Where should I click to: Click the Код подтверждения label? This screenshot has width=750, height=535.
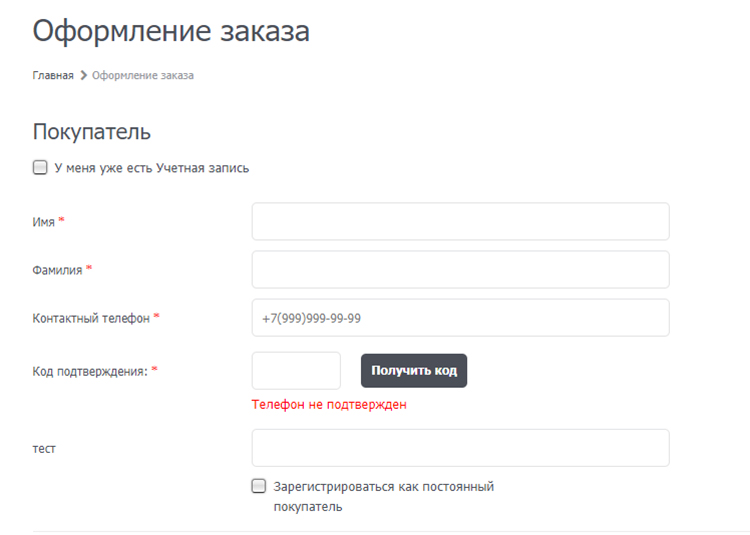click(89, 371)
